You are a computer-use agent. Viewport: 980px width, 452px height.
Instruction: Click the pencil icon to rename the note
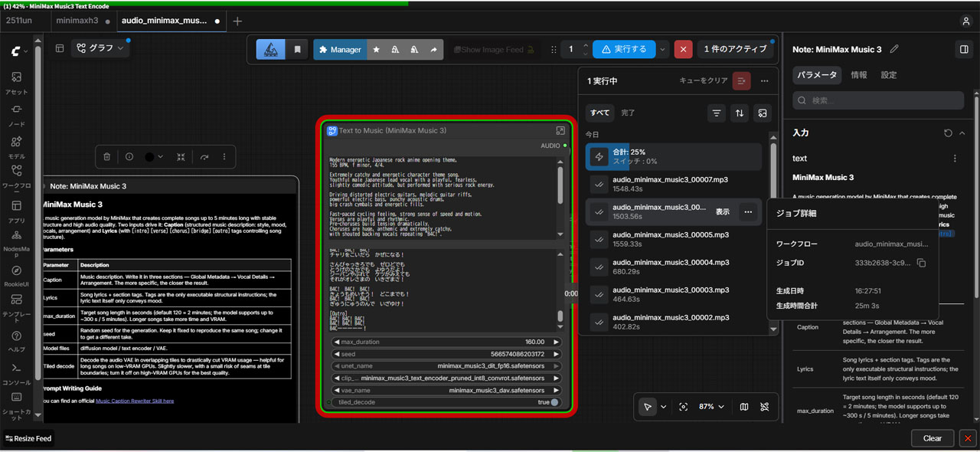coord(893,49)
